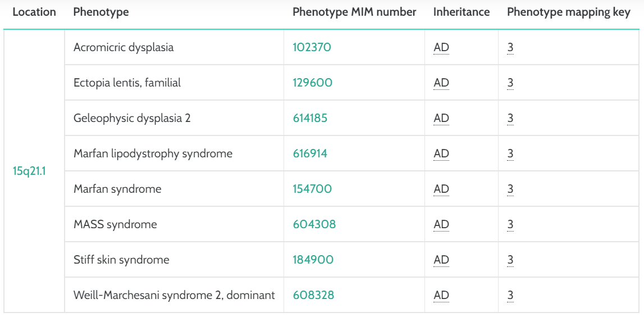Click AD inheritance for Acromicric dysplasia
This screenshot has height=317, width=644.
pos(441,47)
